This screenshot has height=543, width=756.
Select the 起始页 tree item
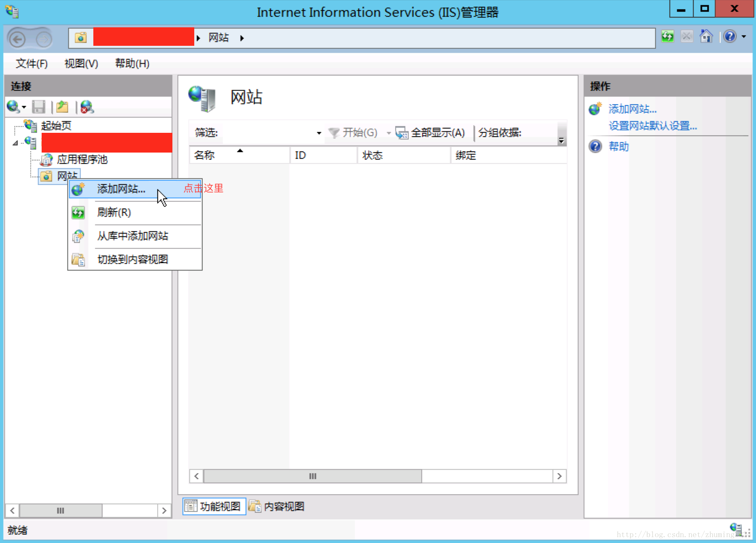tap(56, 126)
